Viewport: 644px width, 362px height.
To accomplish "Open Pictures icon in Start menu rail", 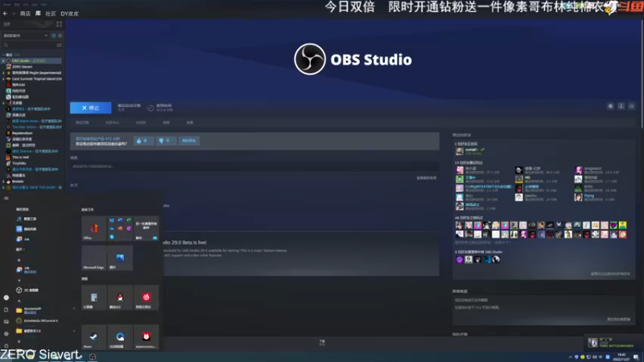I will tap(6, 322).
